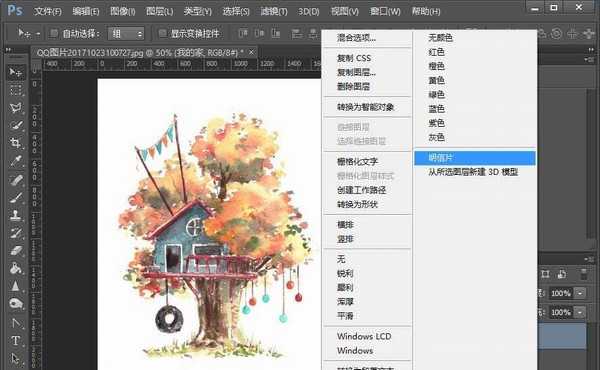Select the Quick Selection tool
Viewport: 600px width, 370px height.
click(15, 126)
